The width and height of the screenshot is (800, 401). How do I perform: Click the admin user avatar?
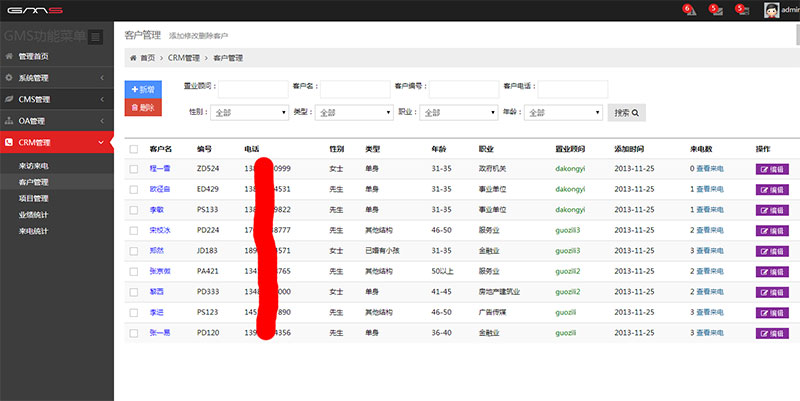pyautogui.click(x=772, y=10)
